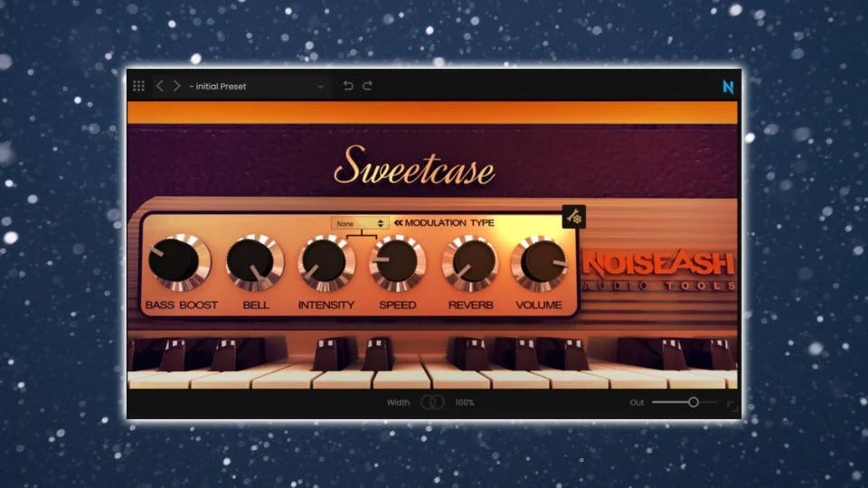
Task: Open the advanced settings gear icon
Action: (574, 217)
